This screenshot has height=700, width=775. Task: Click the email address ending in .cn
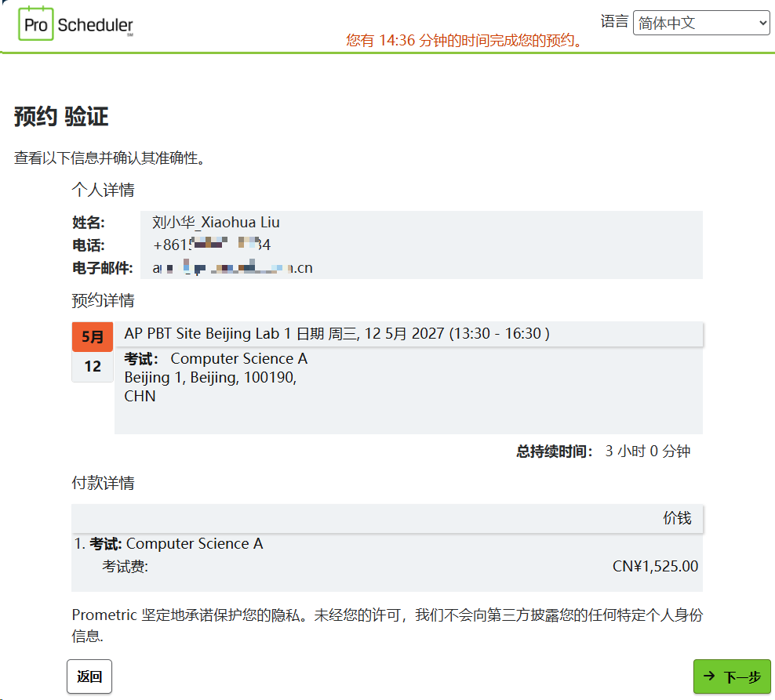tap(232, 268)
